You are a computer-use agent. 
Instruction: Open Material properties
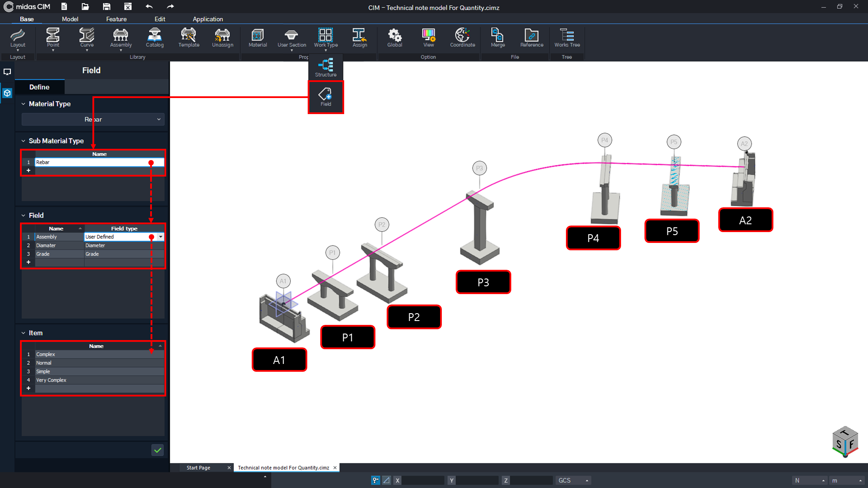pyautogui.click(x=258, y=38)
